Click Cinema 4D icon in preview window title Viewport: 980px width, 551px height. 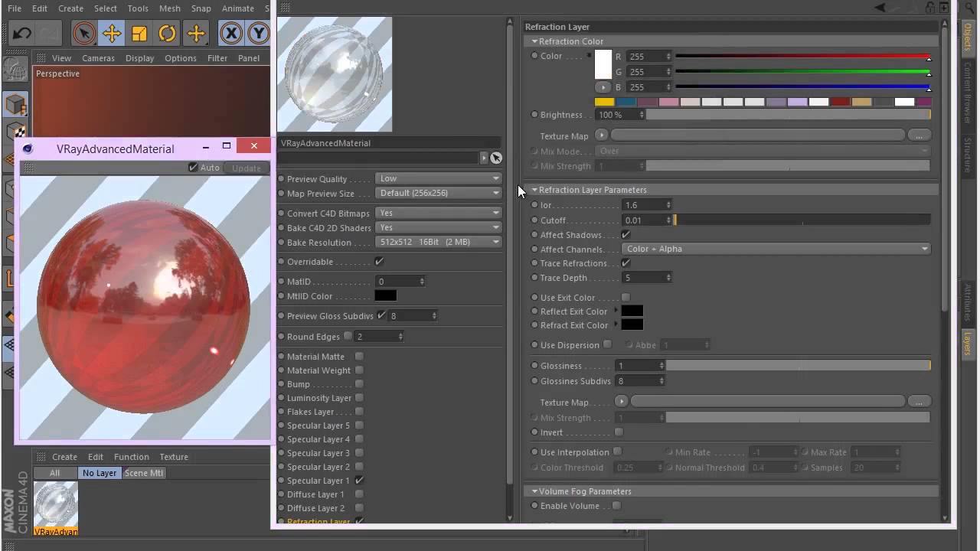[28, 149]
